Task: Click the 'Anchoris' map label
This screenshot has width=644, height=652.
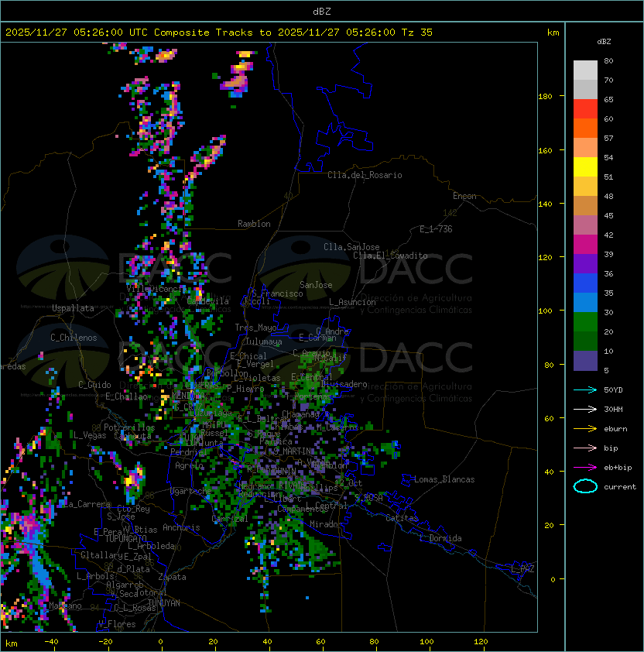Action: (x=181, y=527)
